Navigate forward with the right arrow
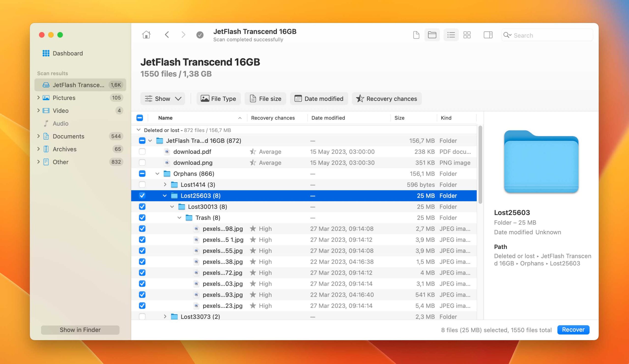This screenshot has width=629, height=364. (x=183, y=35)
